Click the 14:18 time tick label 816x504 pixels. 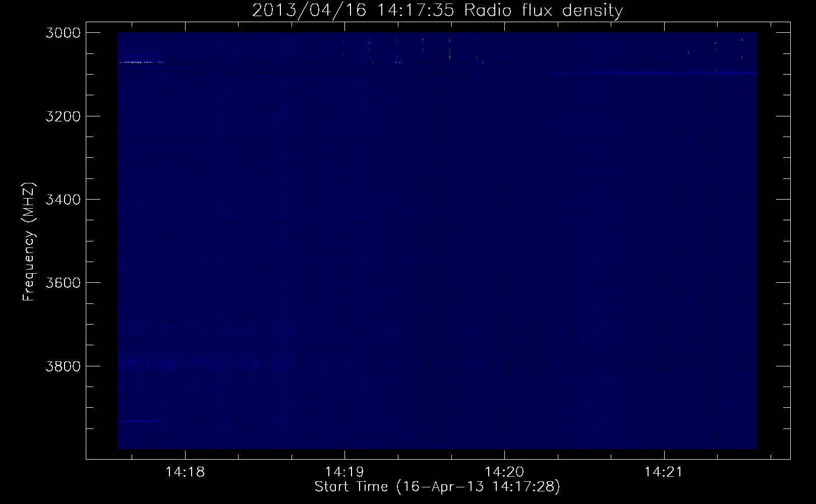[185, 472]
